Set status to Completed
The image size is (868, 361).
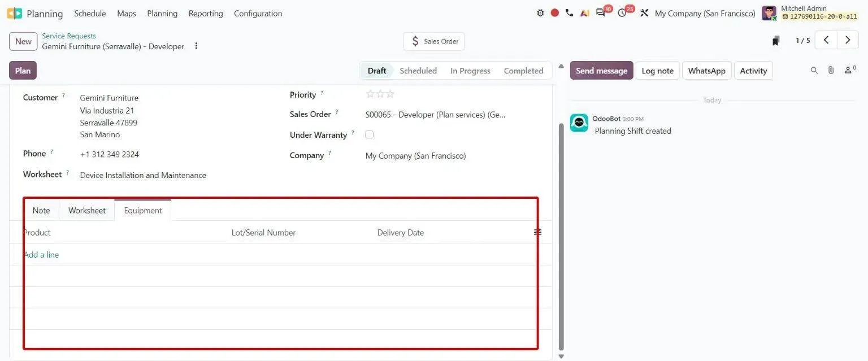(524, 71)
